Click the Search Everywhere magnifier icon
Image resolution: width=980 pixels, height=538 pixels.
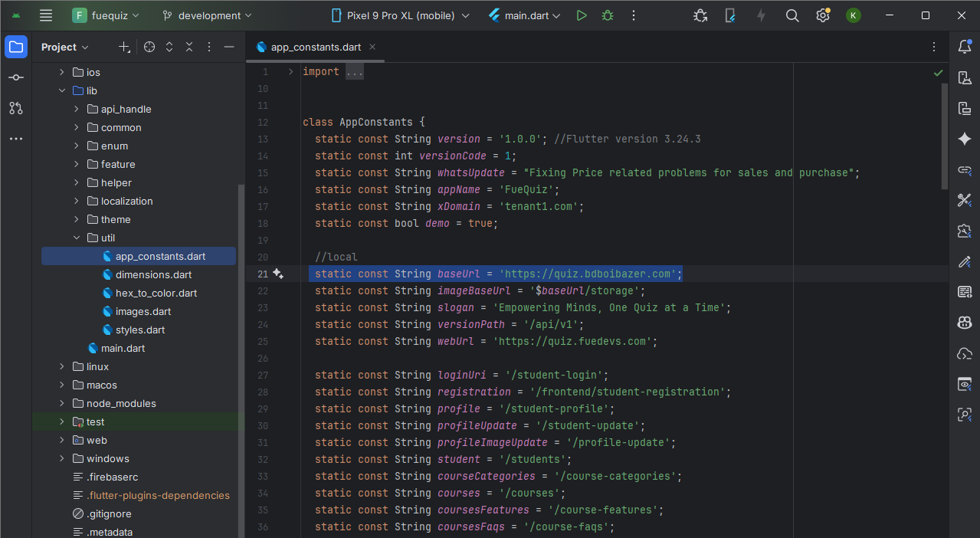792,15
